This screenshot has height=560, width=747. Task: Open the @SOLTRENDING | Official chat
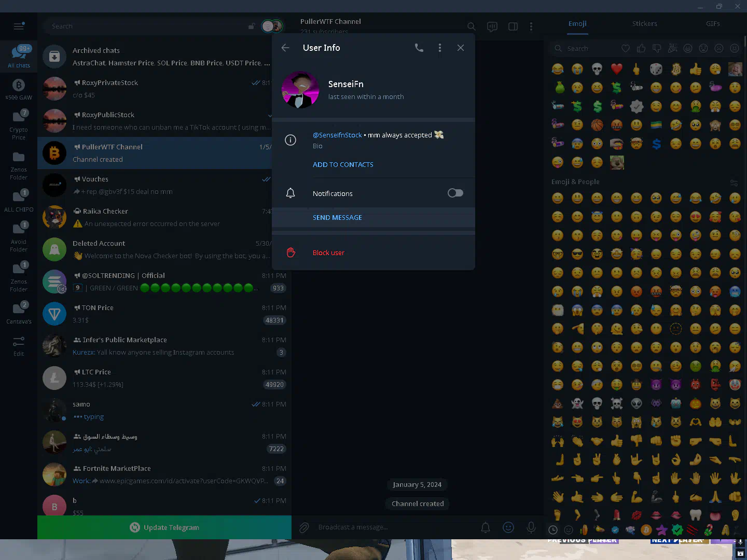pyautogui.click(x=164, y=282)
